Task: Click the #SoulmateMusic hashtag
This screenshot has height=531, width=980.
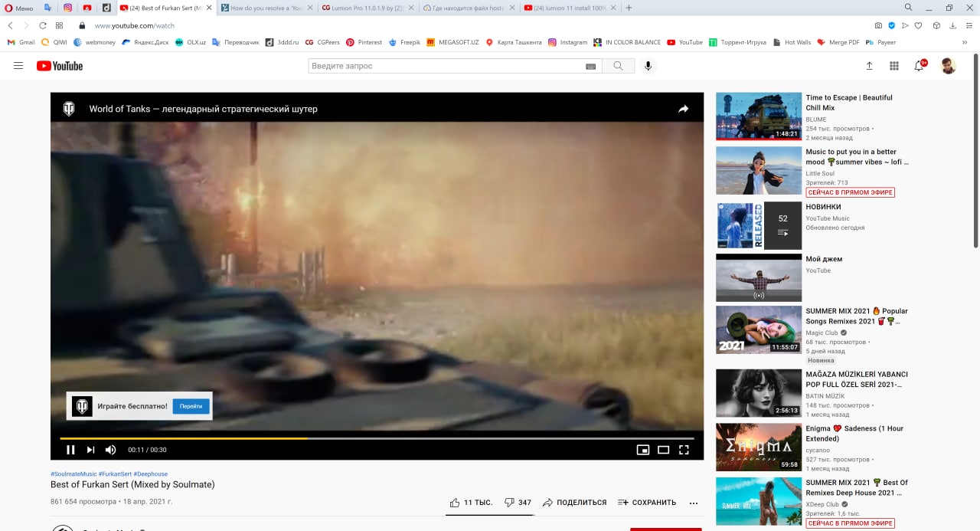Action: click(73, 474)
